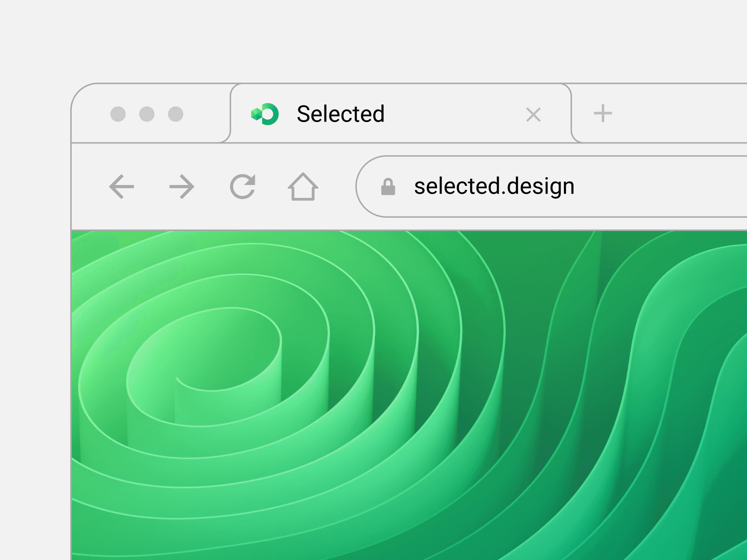This screenshot has height=560, width=747.
Task: Select the Selected browser tab
Action: click(401, 113)
